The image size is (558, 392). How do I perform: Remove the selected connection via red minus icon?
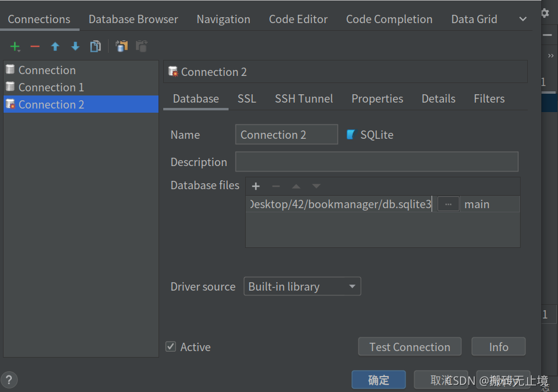(x=35, y=46)
